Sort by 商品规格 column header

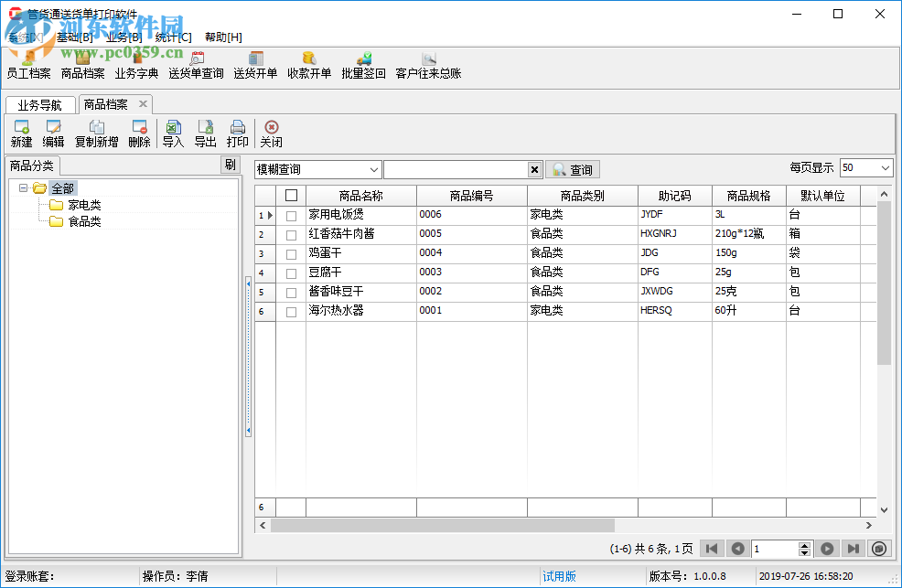pyautogui.click(x=749, y=196)
